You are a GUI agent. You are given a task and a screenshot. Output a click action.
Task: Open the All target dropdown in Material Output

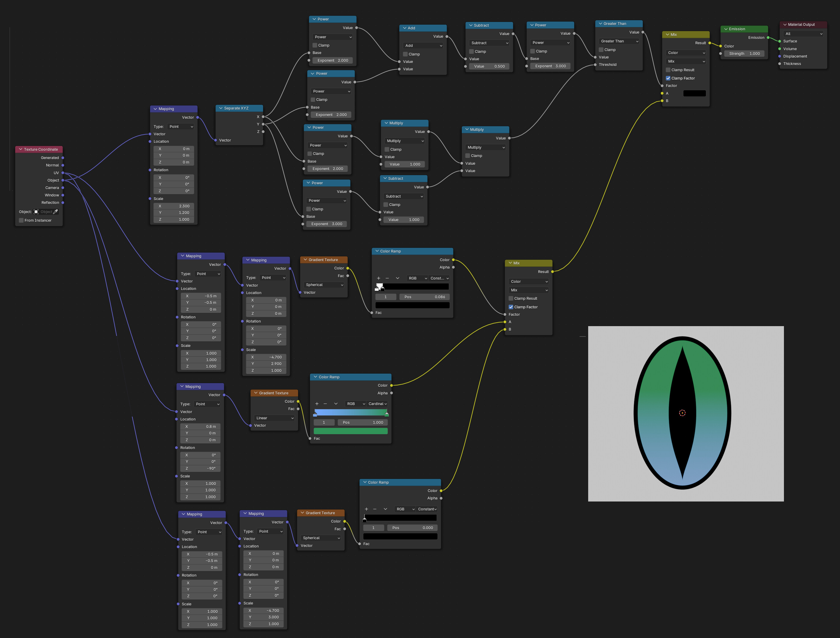pos(804,34)
